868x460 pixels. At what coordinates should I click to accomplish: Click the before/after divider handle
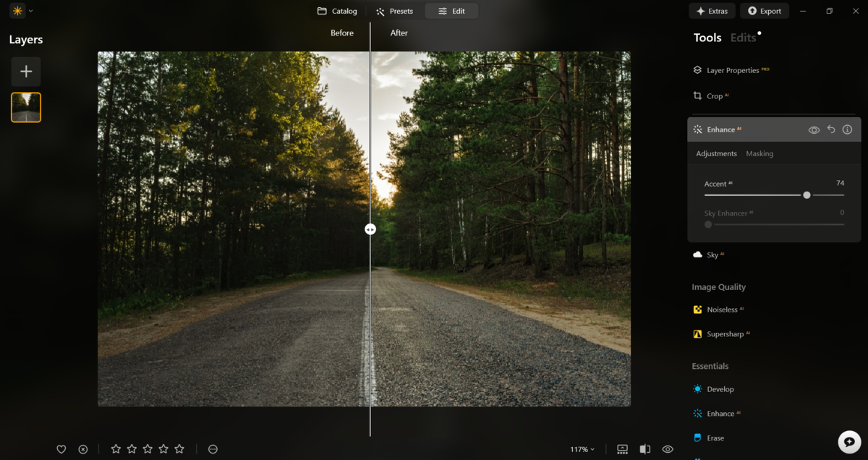pyautogui.click(x=370, y=229)
